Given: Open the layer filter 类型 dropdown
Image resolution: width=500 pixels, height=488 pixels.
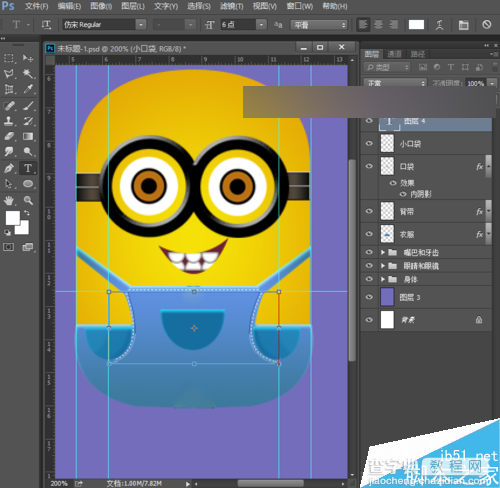Looking at the screenshot, I should 387,67.
